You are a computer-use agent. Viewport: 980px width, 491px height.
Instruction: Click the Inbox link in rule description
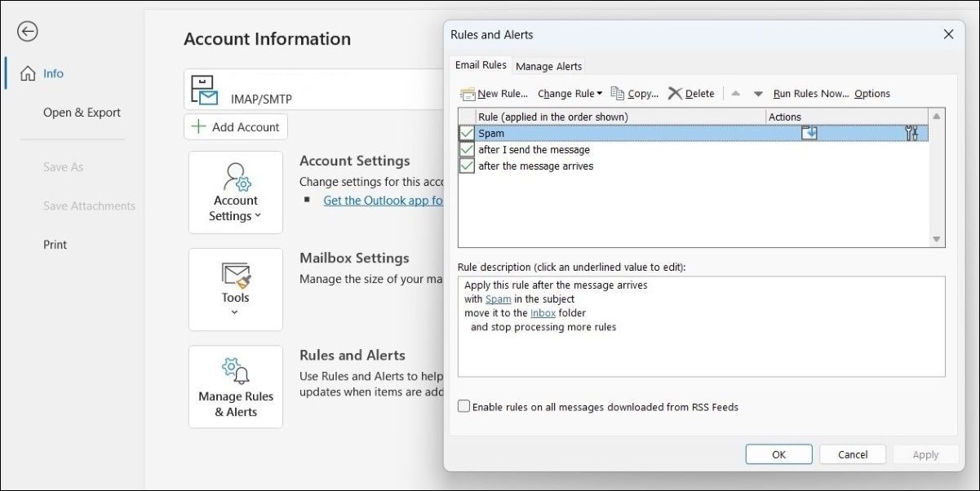pos(543,312)
